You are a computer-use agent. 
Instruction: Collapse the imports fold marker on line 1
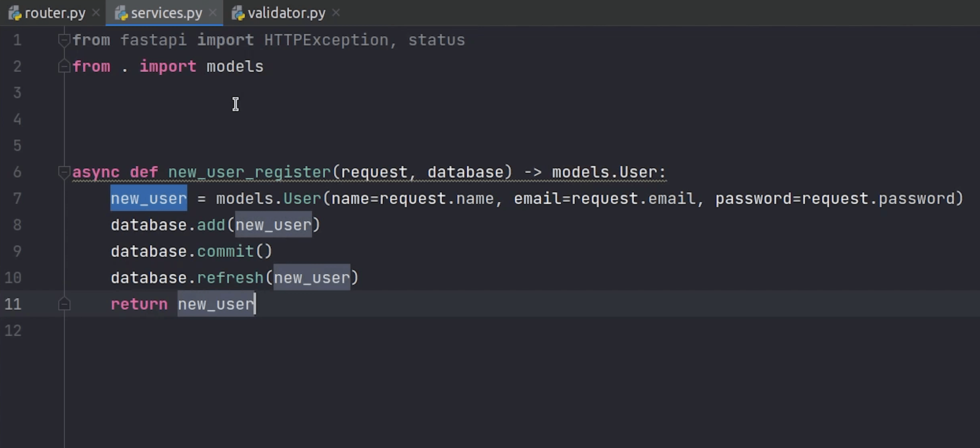point(64,40)
